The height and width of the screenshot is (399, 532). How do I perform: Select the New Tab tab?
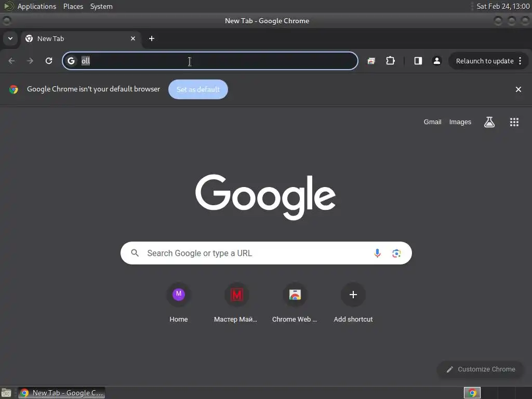tap(81, 38)
